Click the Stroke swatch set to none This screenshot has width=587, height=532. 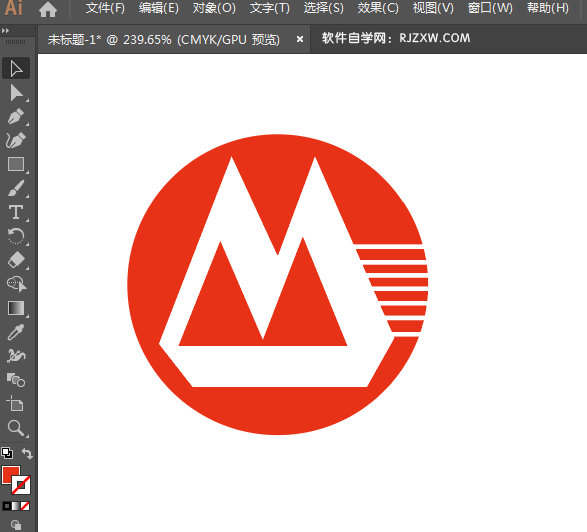[x=21, y=485]
